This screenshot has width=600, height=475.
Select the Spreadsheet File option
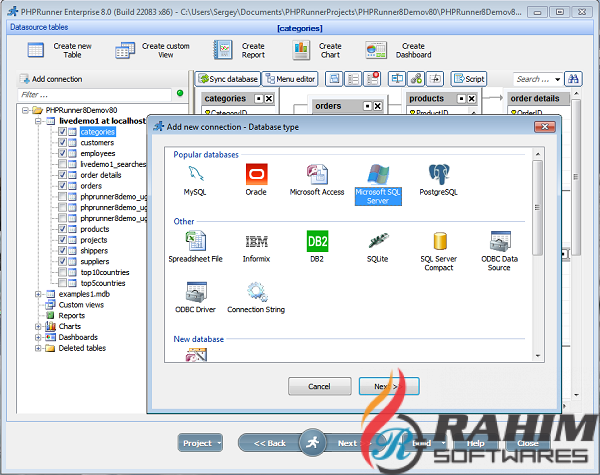[x=196, y=241]
